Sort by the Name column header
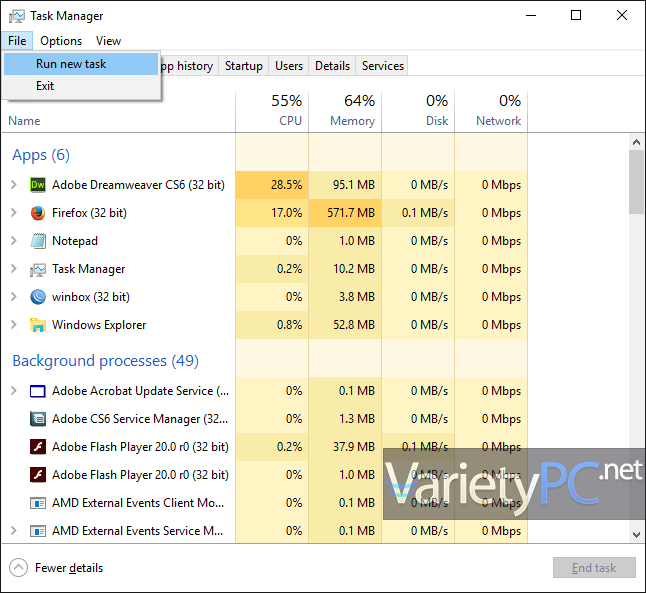Screen dimensions: 646x593 24,121
